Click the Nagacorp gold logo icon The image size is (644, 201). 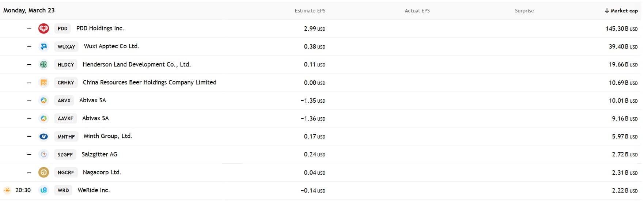43,172
